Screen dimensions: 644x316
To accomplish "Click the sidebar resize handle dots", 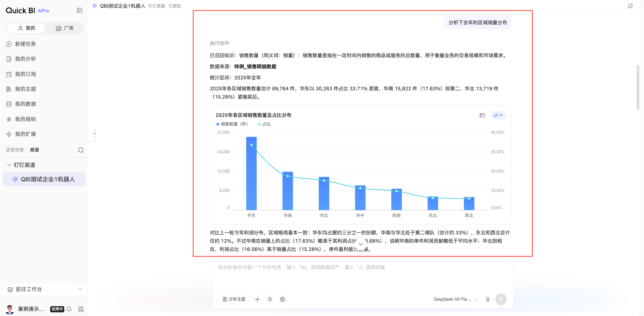I will coord(95,135).
